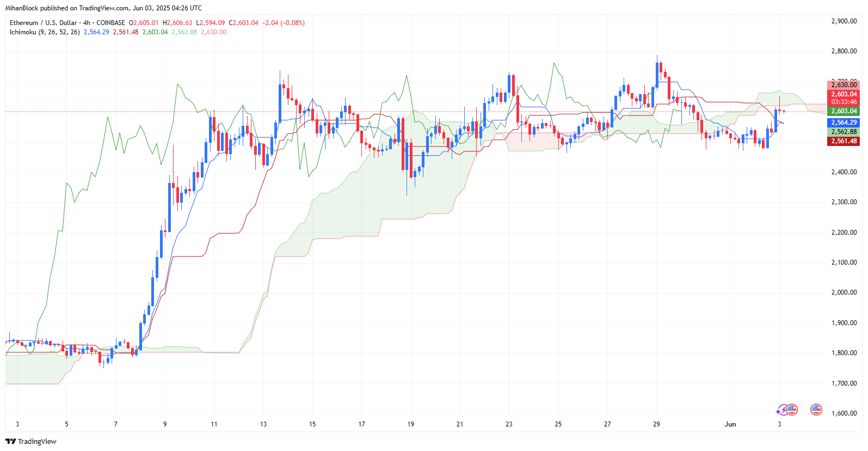Click date 11 on the time axis
The image size is (868, 451).
click(214, 424)
